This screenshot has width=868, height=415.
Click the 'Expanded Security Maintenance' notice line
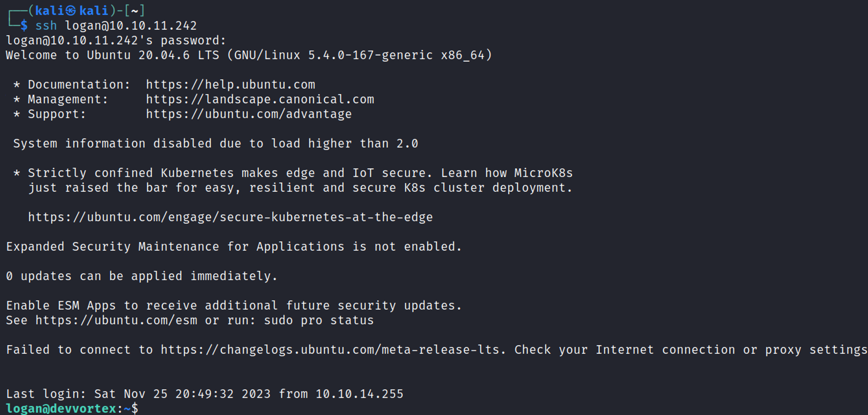(233, 247)
